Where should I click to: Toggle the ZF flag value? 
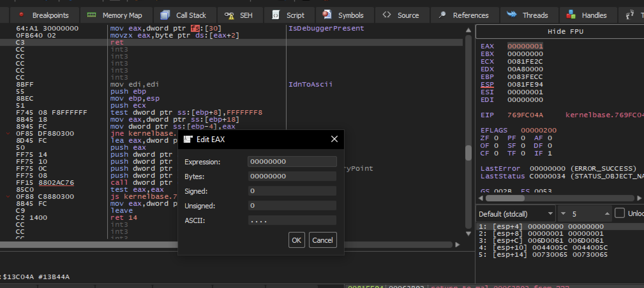point(496,138)
